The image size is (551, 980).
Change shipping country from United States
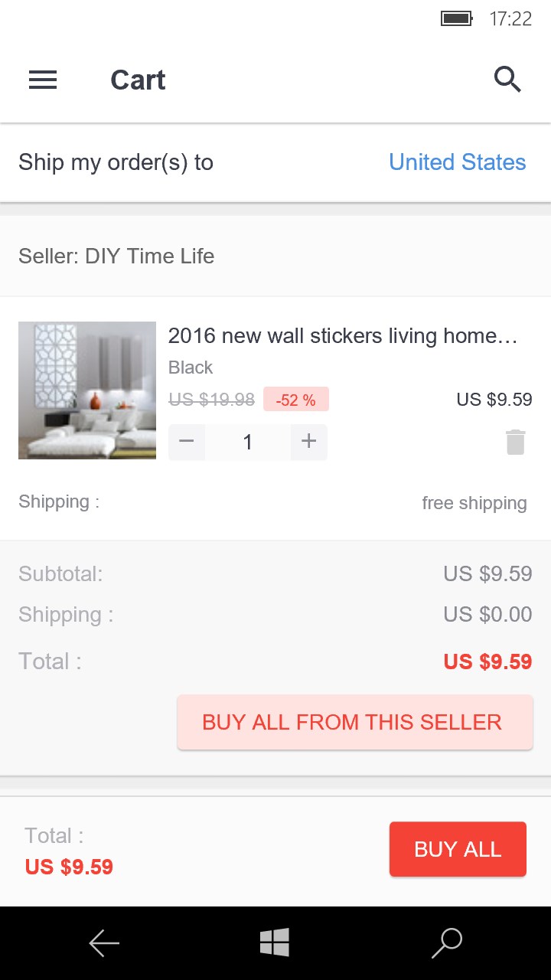pos(458,162)
